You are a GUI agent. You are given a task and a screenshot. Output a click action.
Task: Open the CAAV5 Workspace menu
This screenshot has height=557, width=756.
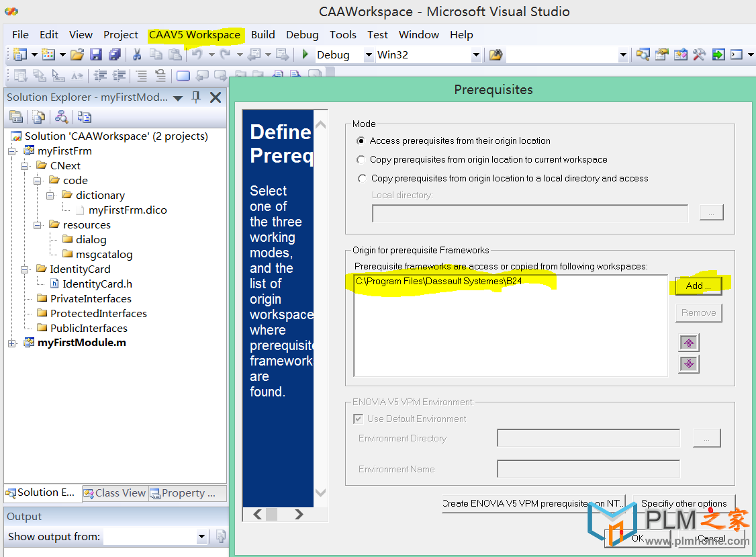point(194,35)
